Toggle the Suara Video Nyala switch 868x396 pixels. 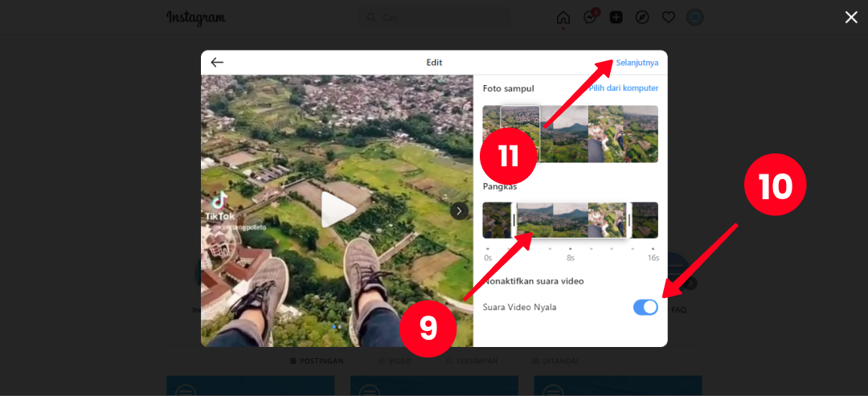[x=645, y=307]
